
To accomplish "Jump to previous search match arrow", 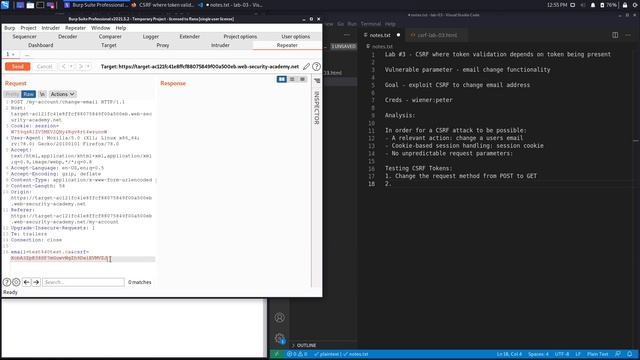I will pos(27,282).
